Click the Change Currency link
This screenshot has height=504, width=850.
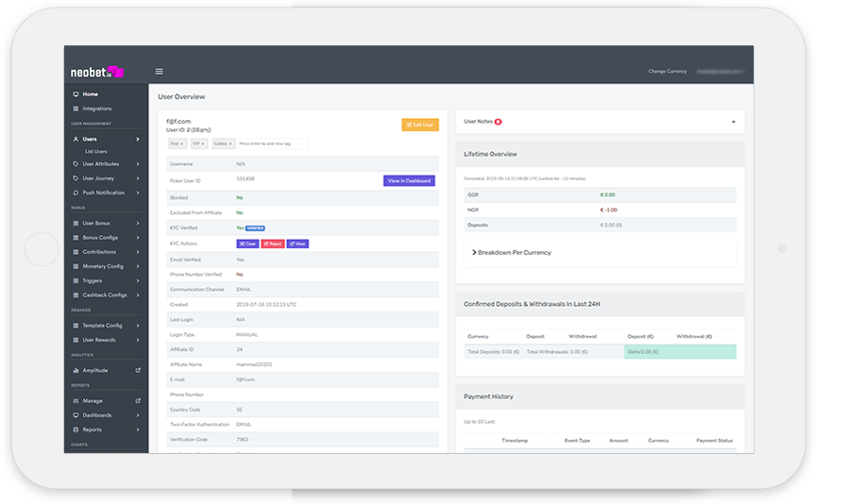pyautogui.click(x=668, y=72)
